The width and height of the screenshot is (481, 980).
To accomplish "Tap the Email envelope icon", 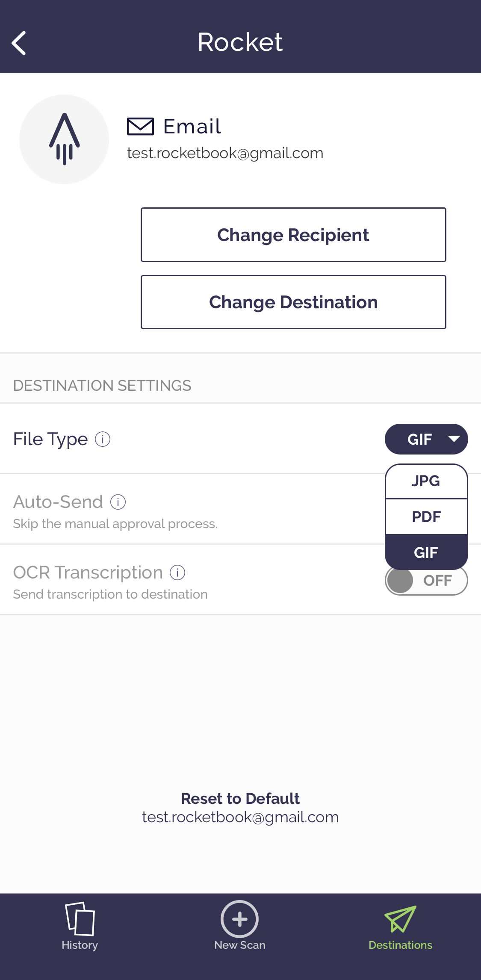I will point(140,127).
